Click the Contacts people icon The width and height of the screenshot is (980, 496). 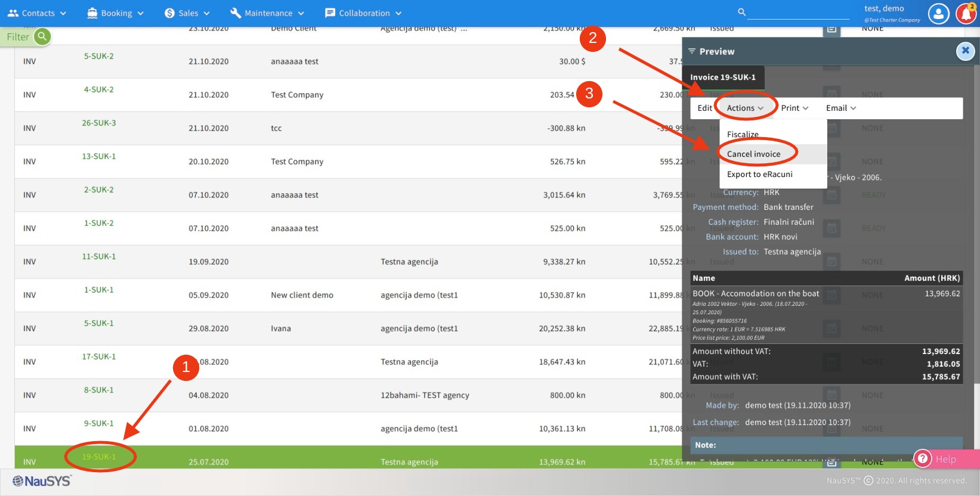tap(13, 13)
